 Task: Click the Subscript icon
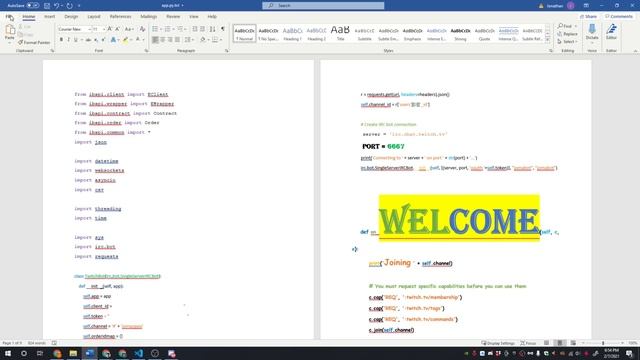[x=96, y=40]
